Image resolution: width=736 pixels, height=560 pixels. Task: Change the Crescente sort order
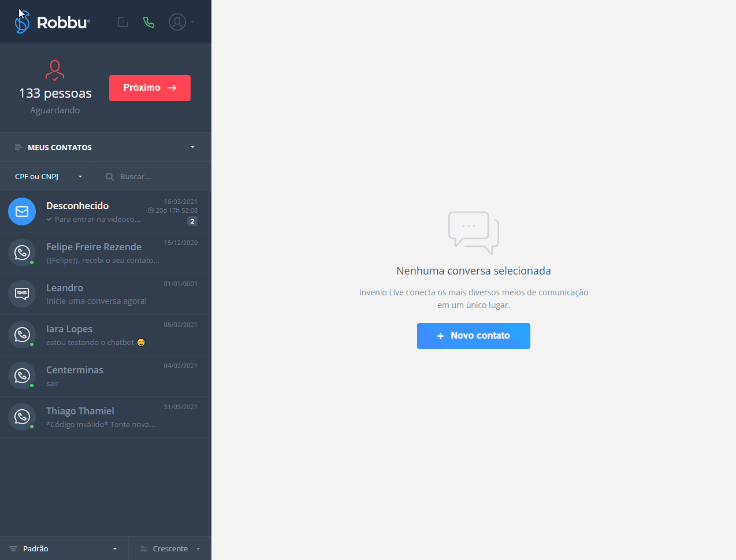[x=170, y=548]
